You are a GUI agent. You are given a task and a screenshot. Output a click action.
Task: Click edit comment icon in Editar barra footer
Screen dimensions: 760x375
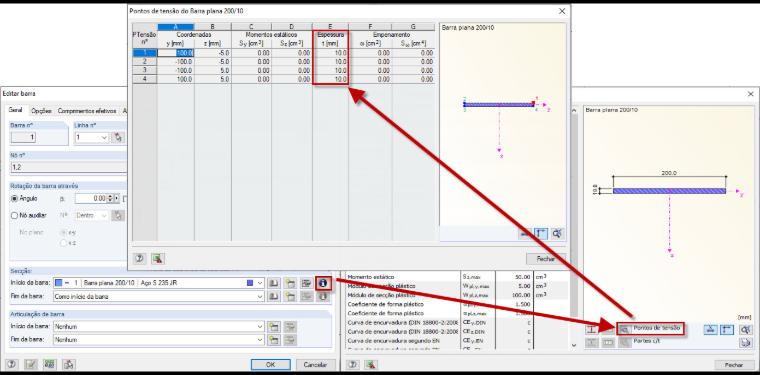click(31, 365)
